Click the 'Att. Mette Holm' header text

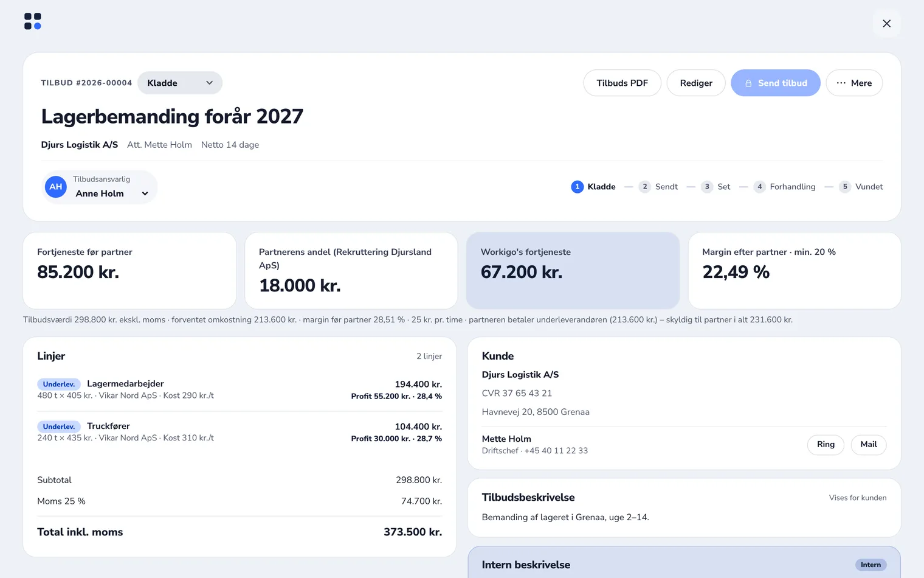point(159,145)
